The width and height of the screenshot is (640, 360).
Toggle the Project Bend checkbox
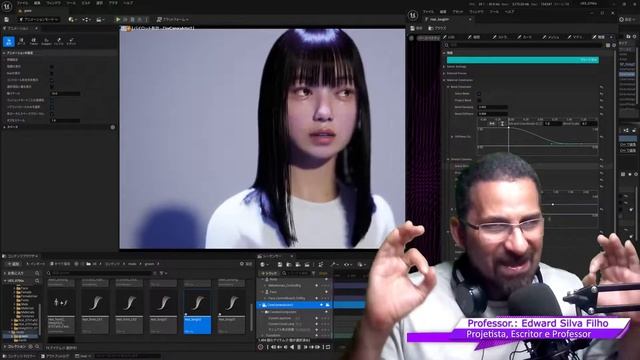[x=479, y=100]
